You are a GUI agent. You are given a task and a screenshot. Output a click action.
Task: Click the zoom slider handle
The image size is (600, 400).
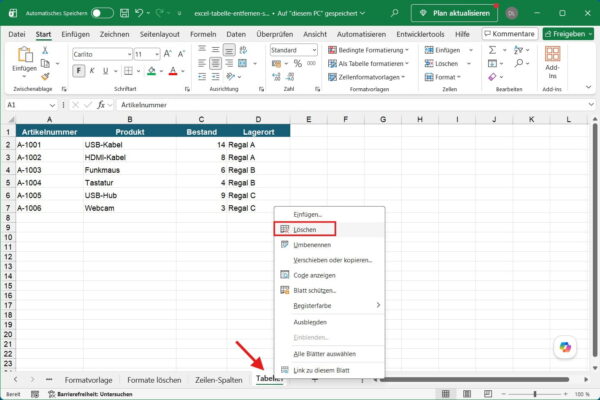pos(535,394)
